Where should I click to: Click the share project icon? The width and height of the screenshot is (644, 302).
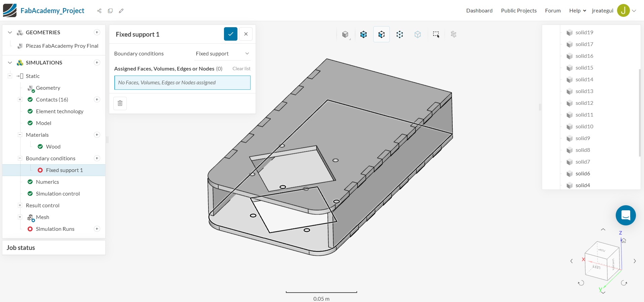[99, 11]
